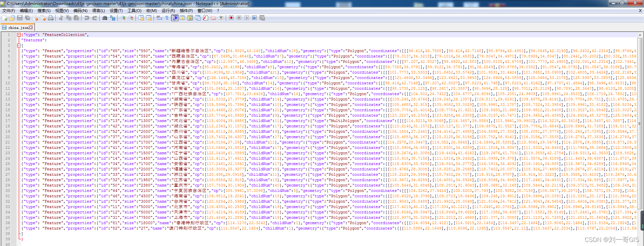Click the Redo arrow icon
This screenshot has height=246, width=644.
click(95, 18)
